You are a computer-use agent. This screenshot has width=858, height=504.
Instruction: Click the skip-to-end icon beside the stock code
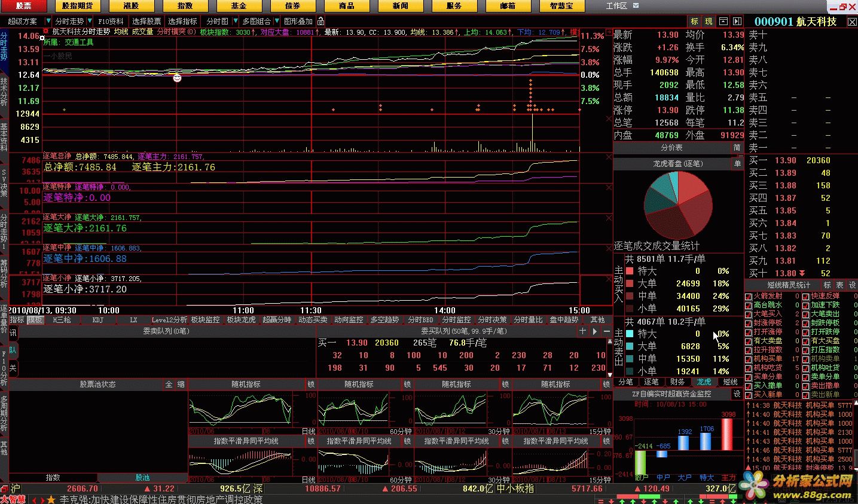[x=737, y=21]
